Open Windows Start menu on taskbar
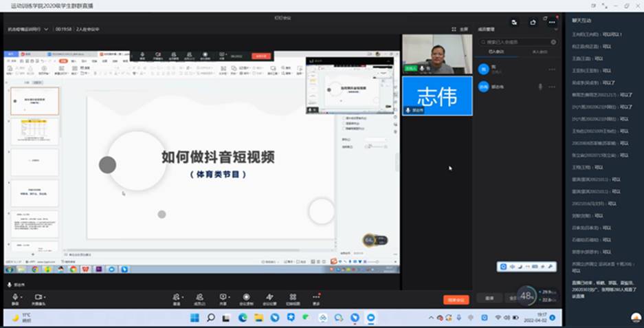This screenshot has height=328, width=644. pos(195,318)
